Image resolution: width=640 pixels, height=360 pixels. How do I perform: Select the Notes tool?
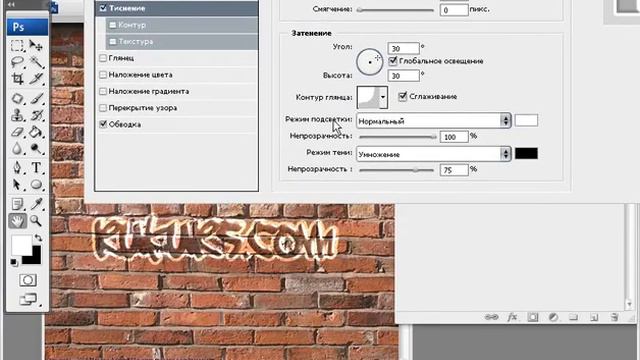click(x=17, y=204)
